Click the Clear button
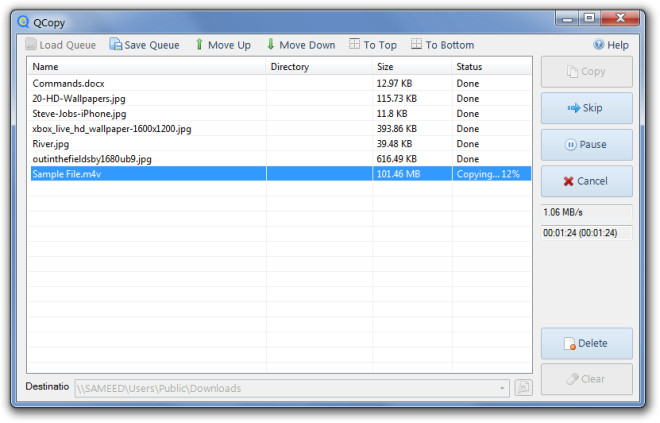This screenshot has height=423, width=660. [586, 379]
